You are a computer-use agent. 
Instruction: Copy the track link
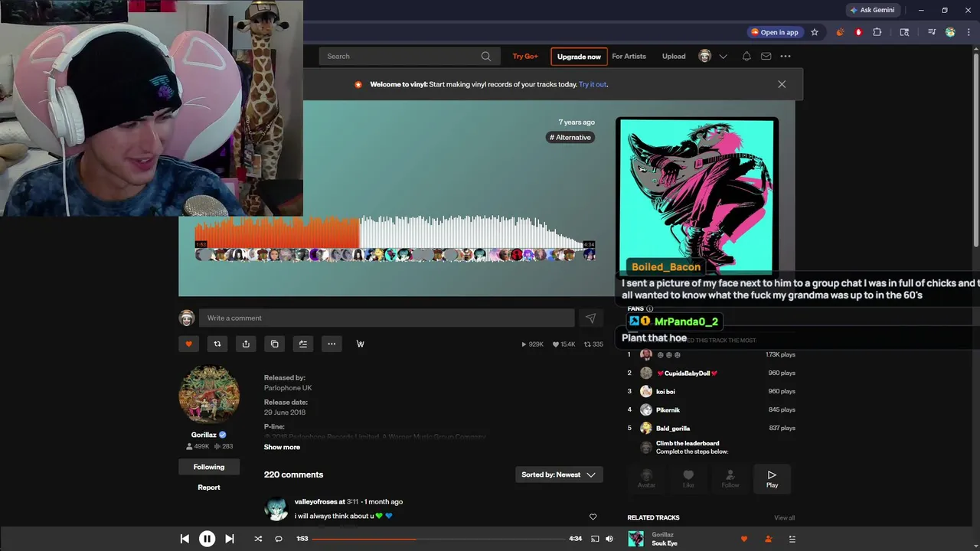274,344
